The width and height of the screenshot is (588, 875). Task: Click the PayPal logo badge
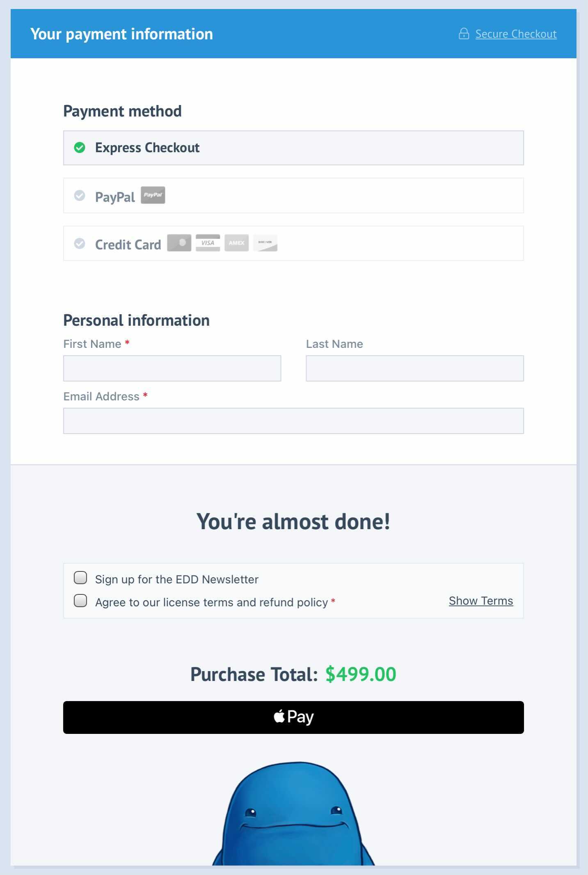coord(153,195)
